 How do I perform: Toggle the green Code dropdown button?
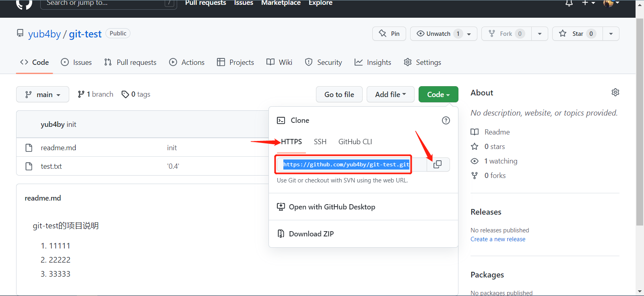438,94
